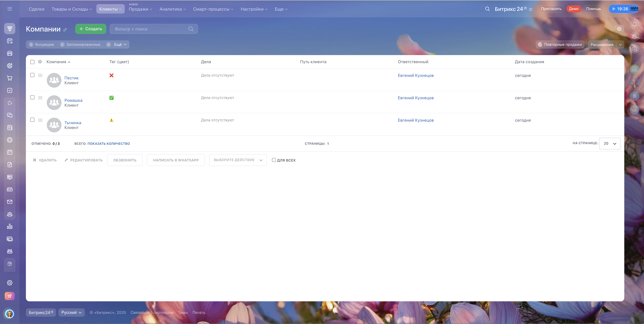The height and width of the screenshot is (324, 644).
Task: Toggle the hamburger menu at top left
Action: point(10,9)
